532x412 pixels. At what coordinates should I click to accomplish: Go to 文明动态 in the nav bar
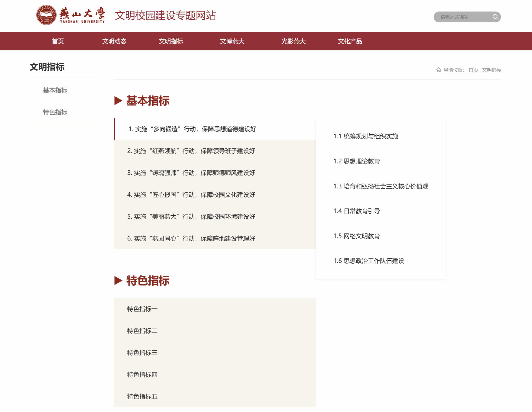114,41
